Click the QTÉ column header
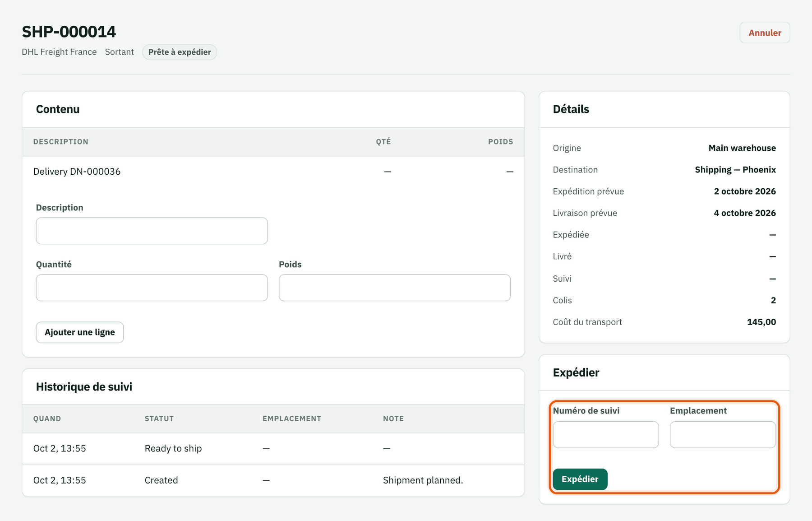 coord(383,142)
